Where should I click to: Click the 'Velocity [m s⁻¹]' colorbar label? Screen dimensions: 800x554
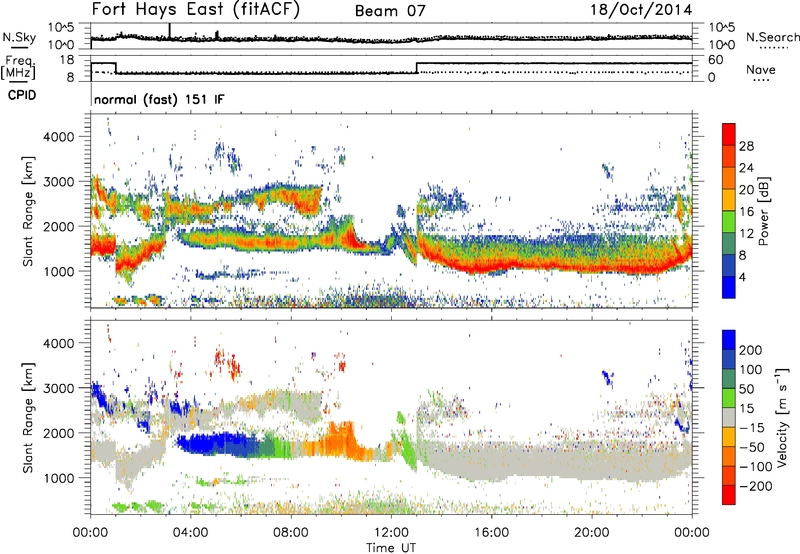pos(781,417)
